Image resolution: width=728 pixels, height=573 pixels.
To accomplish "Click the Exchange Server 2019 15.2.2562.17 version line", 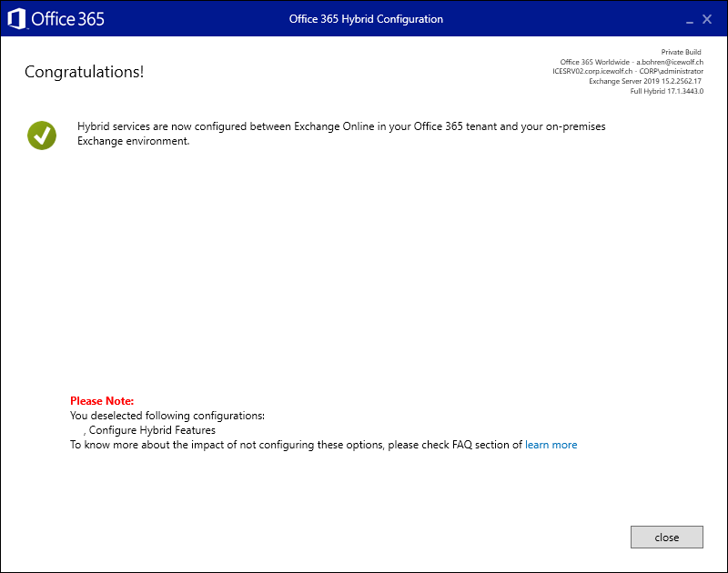I will 645,81.
